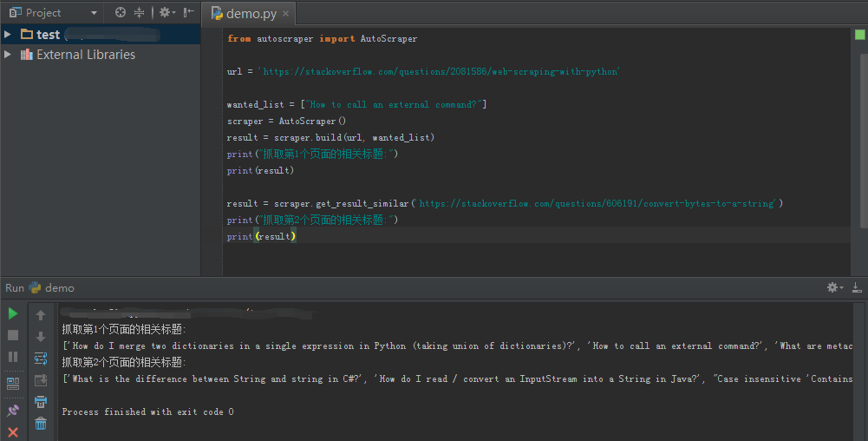
Task: Click the last print(result) line
Action: point(261,237)
